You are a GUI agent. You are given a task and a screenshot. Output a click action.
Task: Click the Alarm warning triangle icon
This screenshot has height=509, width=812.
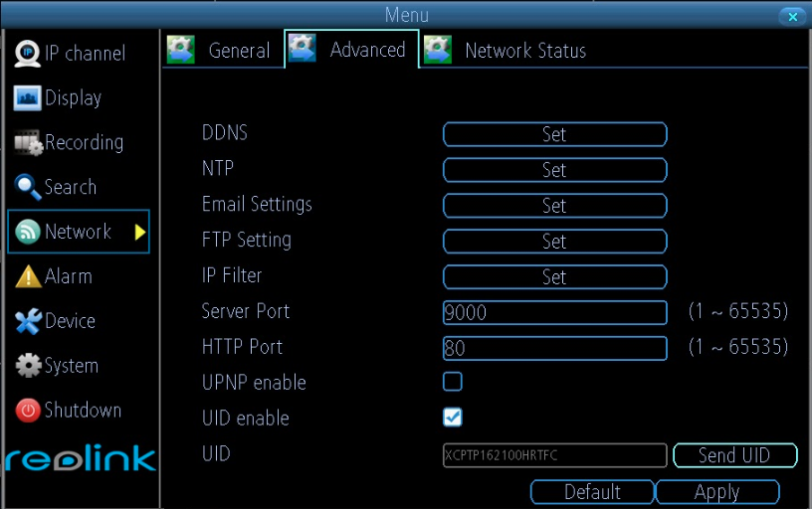coord(28,275)
